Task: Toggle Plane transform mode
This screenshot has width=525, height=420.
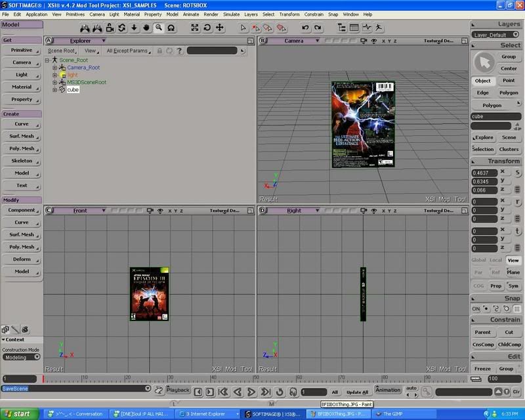Action: coord(513,272)
